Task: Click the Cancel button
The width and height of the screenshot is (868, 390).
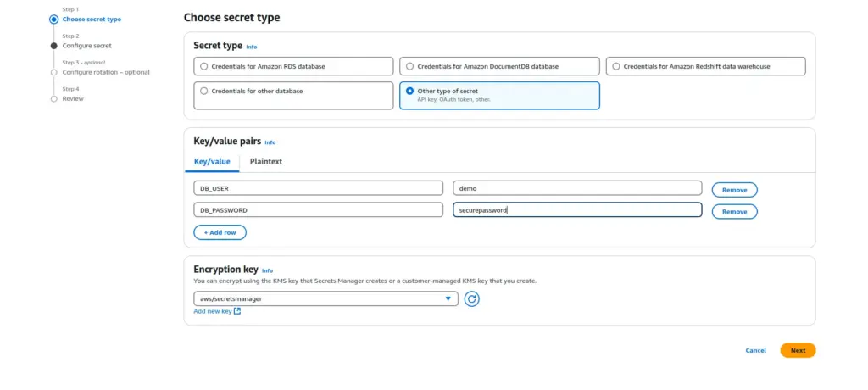Action: pos(755,350)
